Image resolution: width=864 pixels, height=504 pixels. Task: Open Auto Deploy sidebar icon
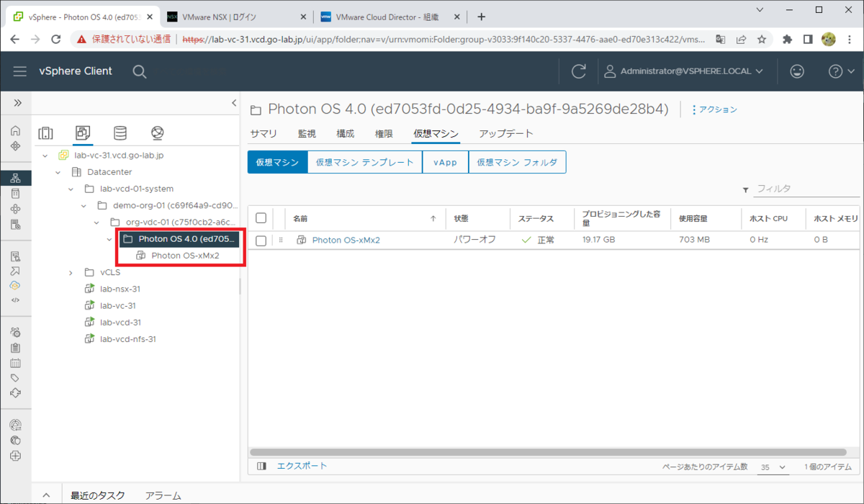click(x=16, y=271)
